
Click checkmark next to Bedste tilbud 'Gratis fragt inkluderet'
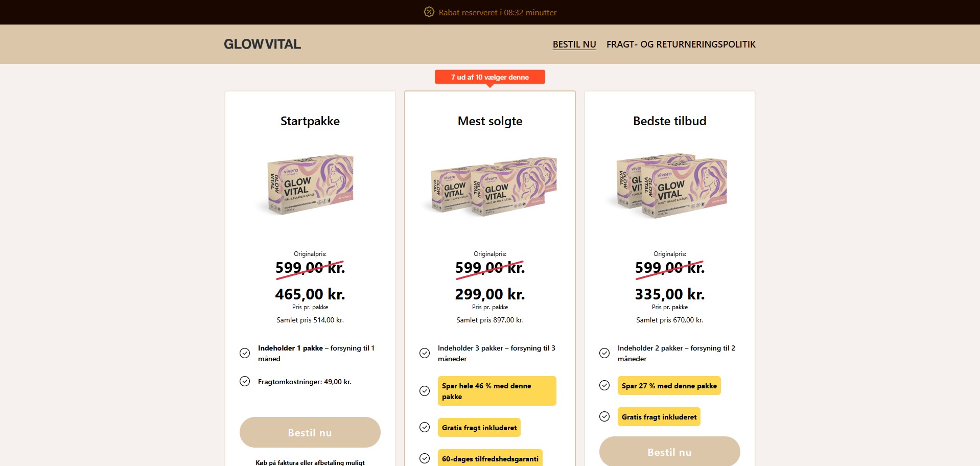point(604,416)
